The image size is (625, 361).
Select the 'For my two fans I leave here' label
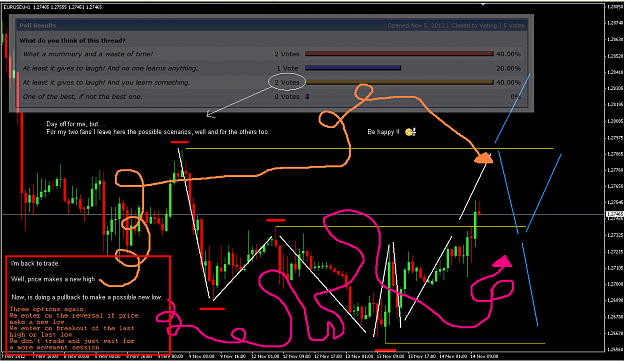(x=158, y=131)
